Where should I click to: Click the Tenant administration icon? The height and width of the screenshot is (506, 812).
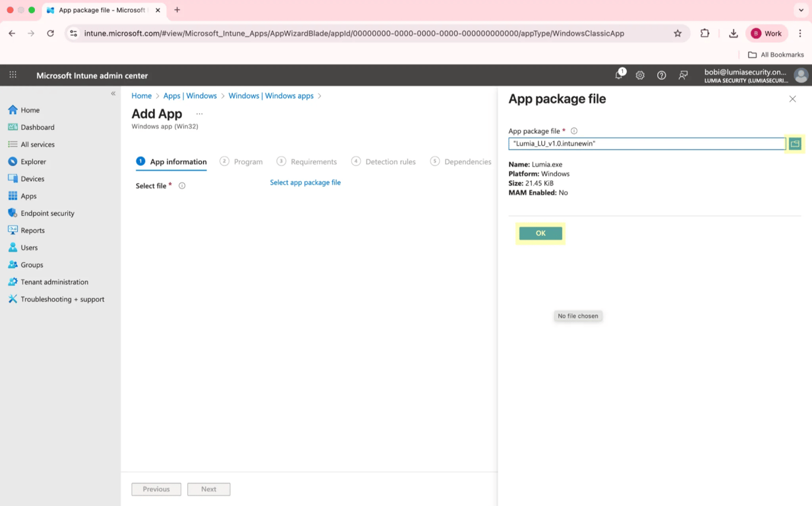[13, 281]
